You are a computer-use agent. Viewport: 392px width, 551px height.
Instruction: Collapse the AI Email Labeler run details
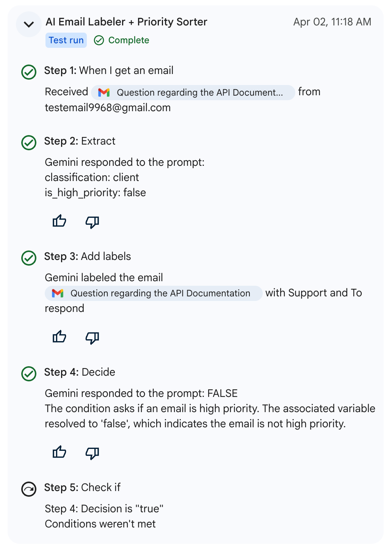click(29, 24)
